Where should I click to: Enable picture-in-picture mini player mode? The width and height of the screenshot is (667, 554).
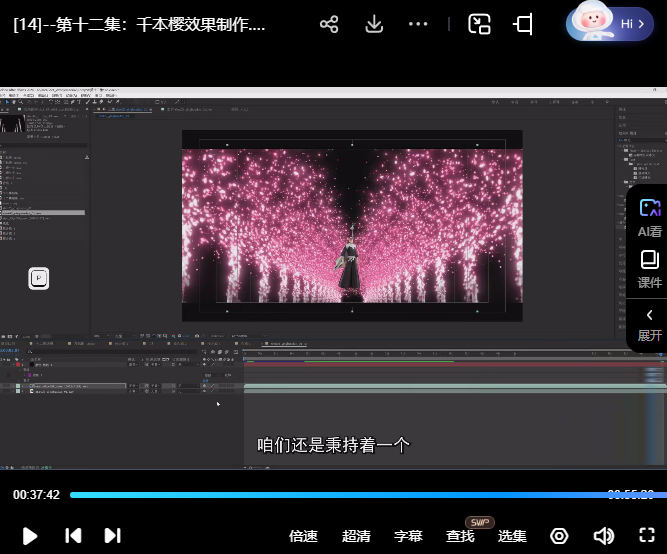tap(480, 24)
